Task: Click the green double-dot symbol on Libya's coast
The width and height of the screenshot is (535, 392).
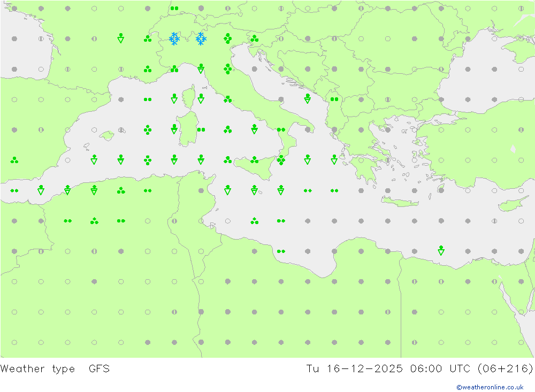Action: click(x=281, y=251)
